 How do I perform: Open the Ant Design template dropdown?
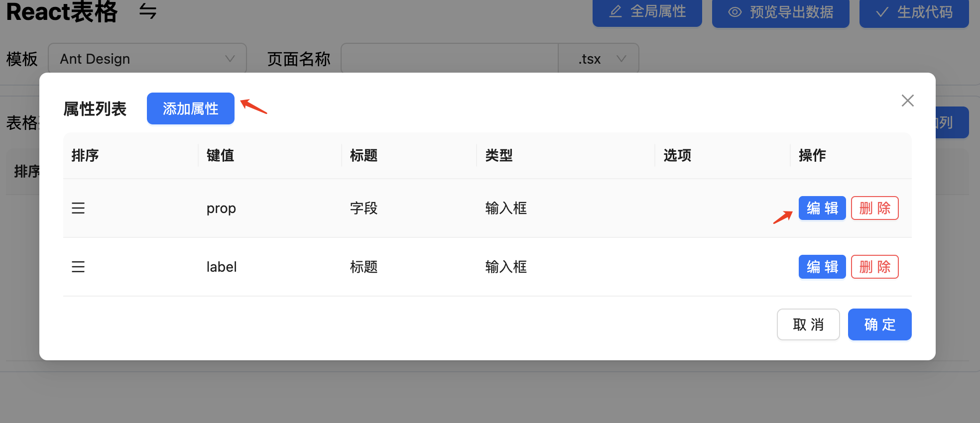pos(147,59)
